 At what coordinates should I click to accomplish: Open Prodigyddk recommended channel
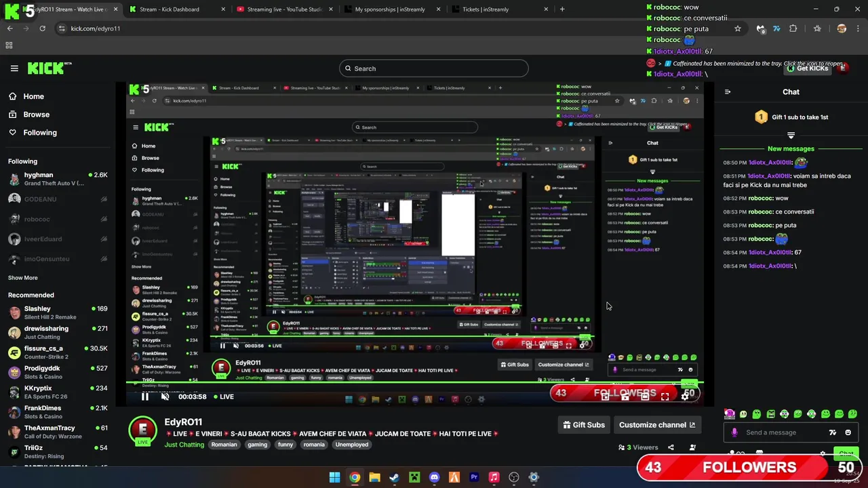click(x=58, y=372)
